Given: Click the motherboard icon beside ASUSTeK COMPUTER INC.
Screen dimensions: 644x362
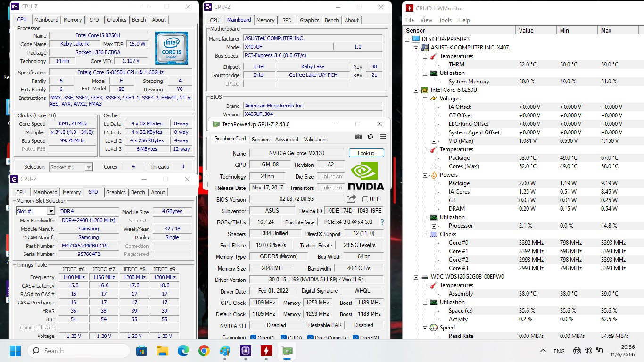Looking at the screenshot, I should click(x=424, y=47).
